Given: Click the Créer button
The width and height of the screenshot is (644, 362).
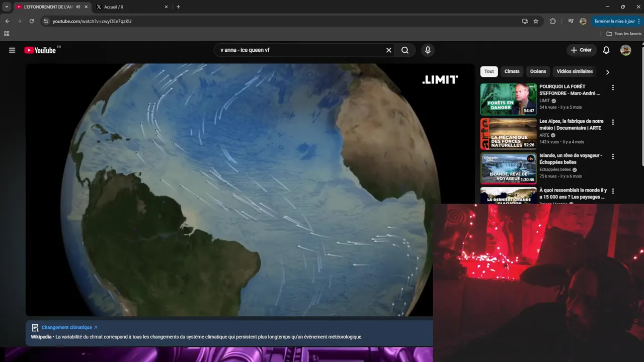Looking at the screenshot, I should point(581,50).
